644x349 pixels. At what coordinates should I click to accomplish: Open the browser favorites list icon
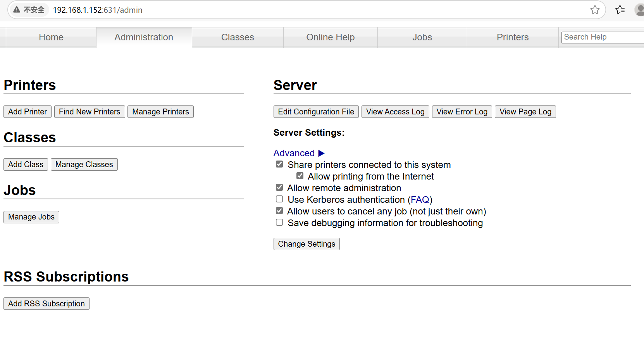pos(620,10)
